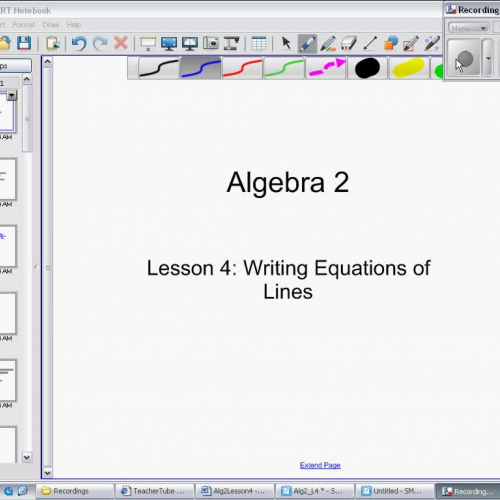This screenshot has width=500, height=500.
Task: Select the Shape Recognition Pen tool
Action: 411,44
